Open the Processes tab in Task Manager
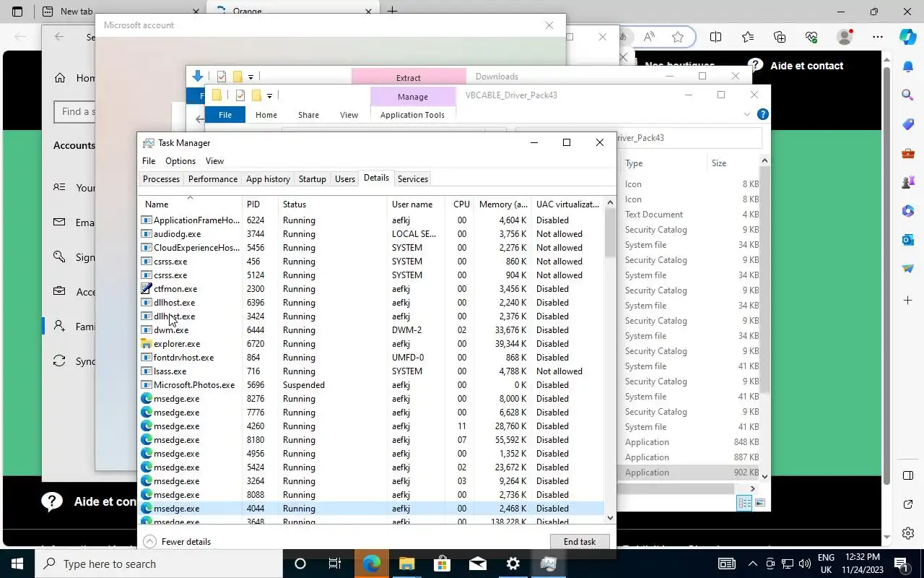Image resolution: width=924 pixels, height=578 pixels. pos(161,178)
